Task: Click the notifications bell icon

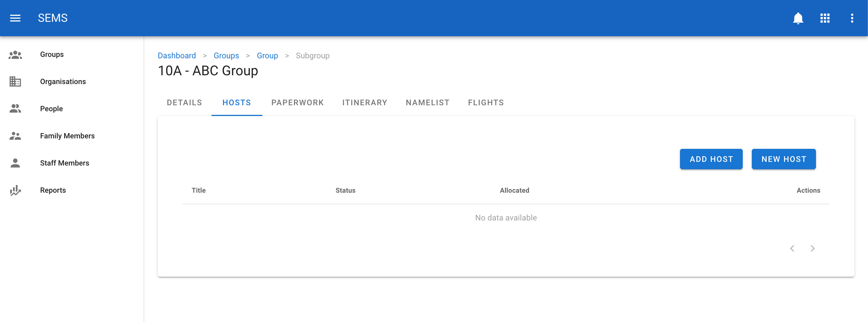Action: click(798, 18)
